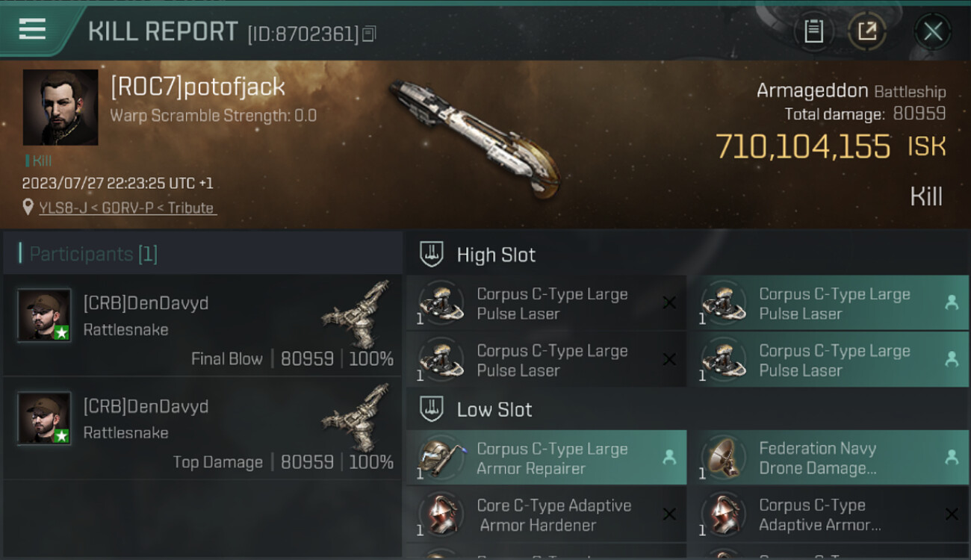Open DenDavyd's Final Blow portrait
This screenshot has width=971, height=560.
coord(45,315)
